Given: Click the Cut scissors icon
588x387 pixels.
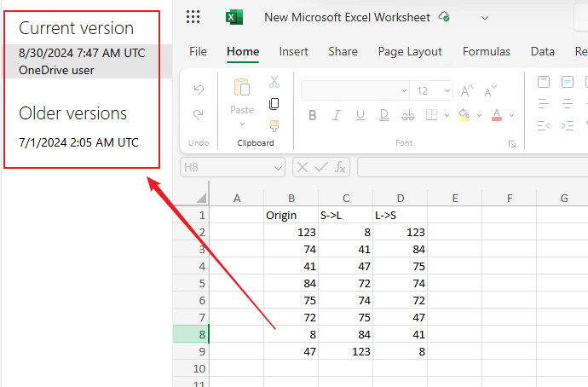Looking at the screenshot, I should tap(274, 82).
